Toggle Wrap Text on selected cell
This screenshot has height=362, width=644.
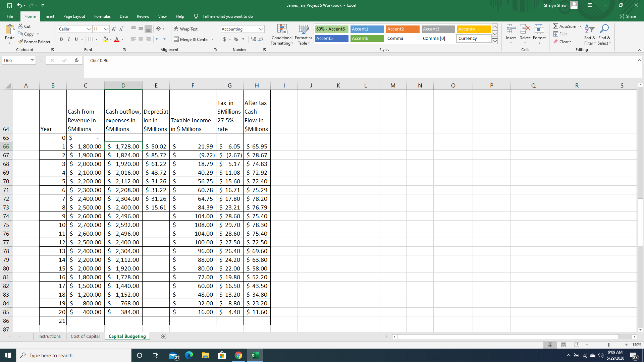click(x=186, y=29)
